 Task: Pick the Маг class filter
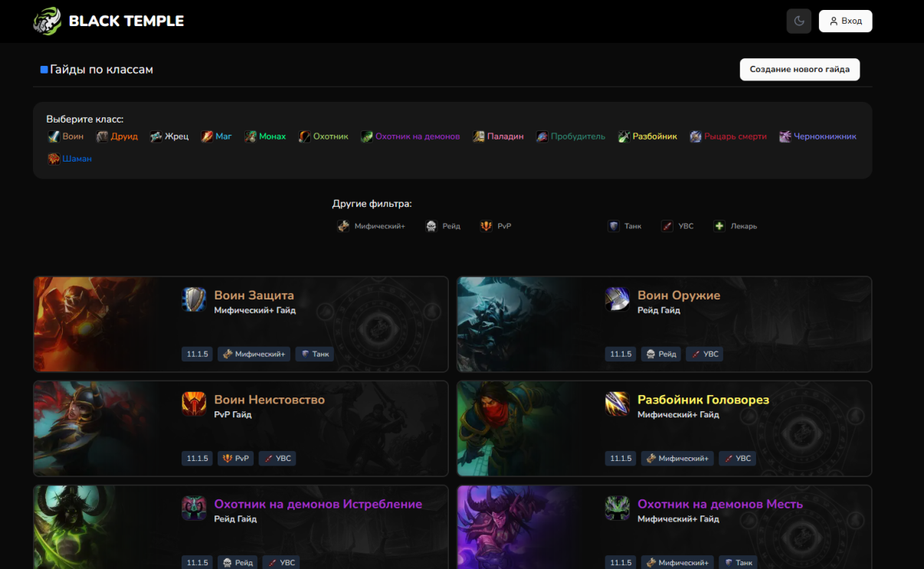(217, 136)
